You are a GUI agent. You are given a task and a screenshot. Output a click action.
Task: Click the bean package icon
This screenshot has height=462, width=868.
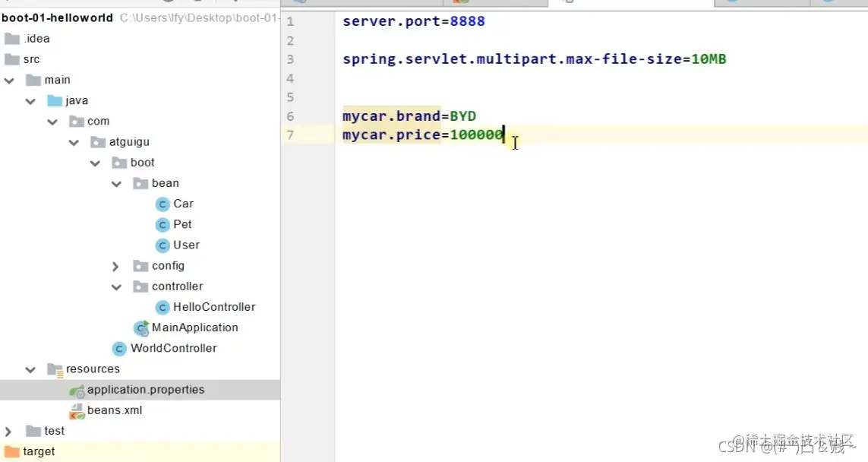(x=141, y=183)
